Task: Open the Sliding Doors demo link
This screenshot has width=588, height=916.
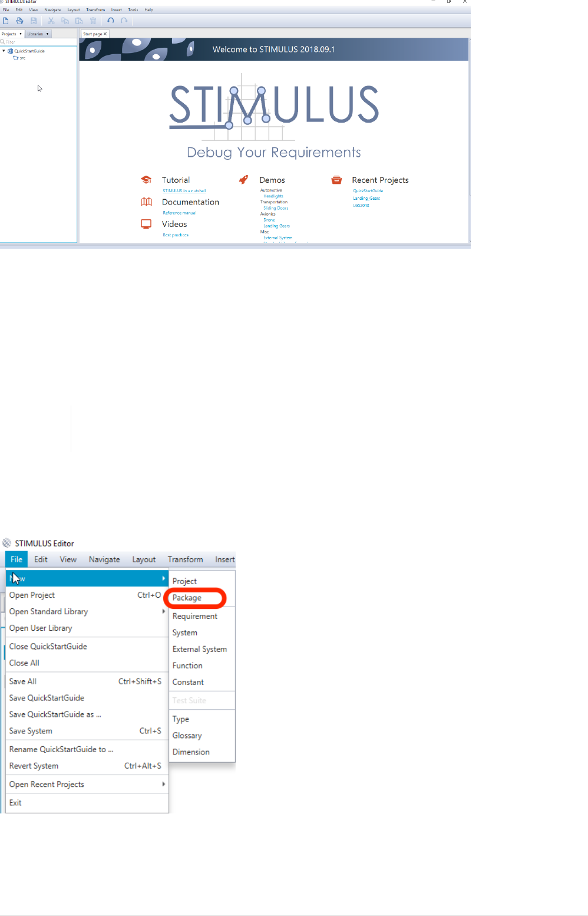Action: point(276,208)
